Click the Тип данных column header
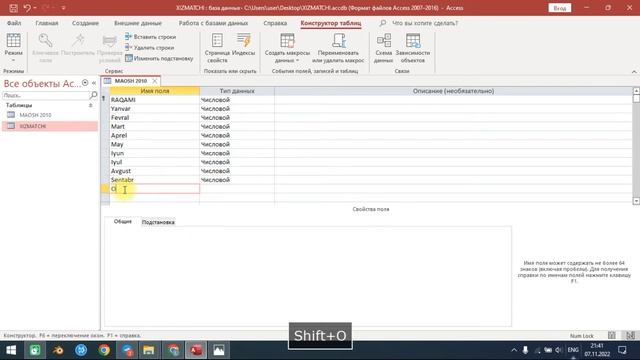640x360 pixels. [x=237, y=91]
